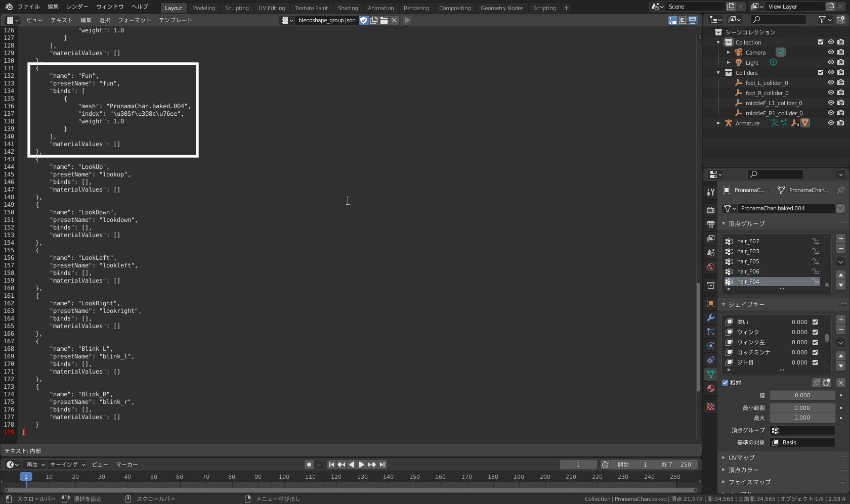Viewport: 850px width, 504px height.
Task: Collapse the Colliders collection
Action: pos(718,73)
